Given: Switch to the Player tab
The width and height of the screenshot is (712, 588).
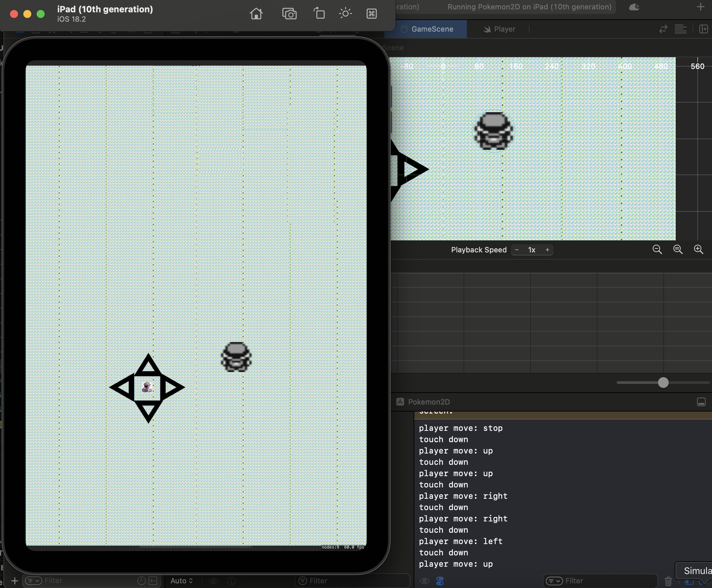Looking at the screenshot, I should tap(499, 29).
